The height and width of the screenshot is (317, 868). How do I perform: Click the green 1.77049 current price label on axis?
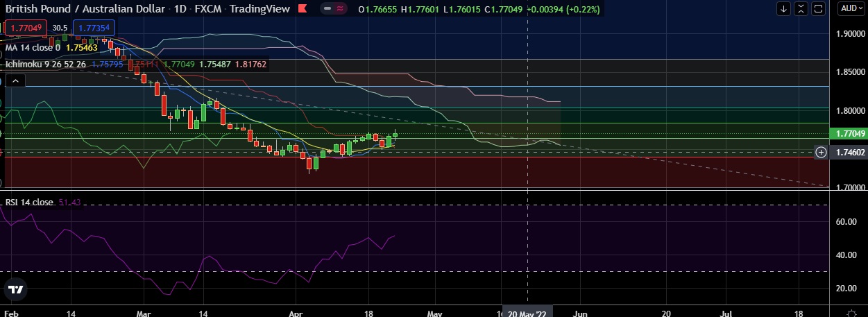coord(849,133)
